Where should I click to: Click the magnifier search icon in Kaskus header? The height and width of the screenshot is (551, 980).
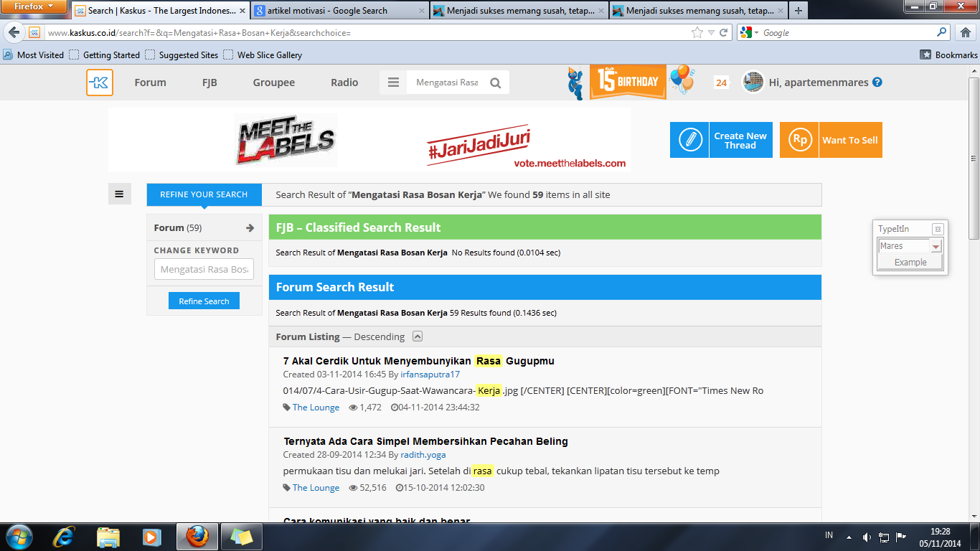point(495,83)
